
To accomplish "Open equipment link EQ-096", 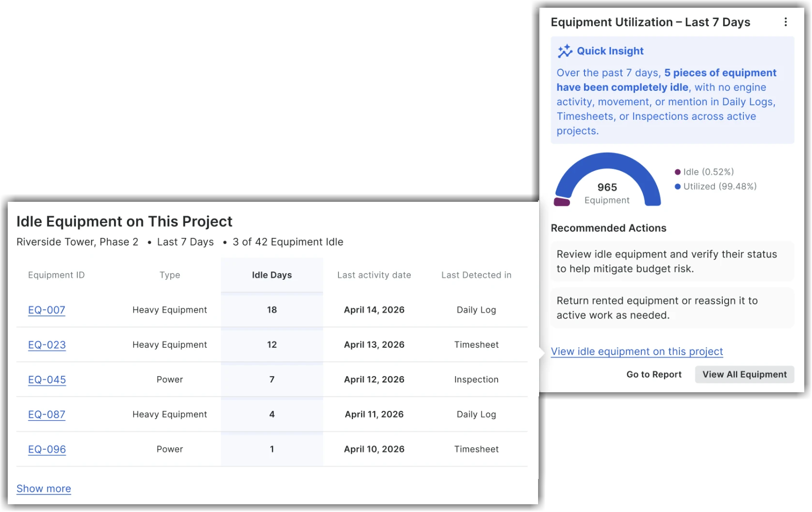I will tap(47, 449).
